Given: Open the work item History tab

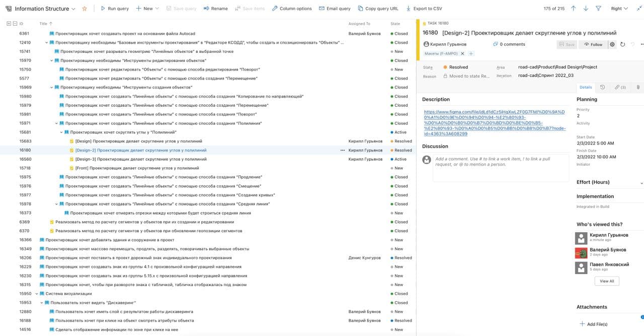Looking at the screenshot, I should pyautogui.click(x=602, y=87).
